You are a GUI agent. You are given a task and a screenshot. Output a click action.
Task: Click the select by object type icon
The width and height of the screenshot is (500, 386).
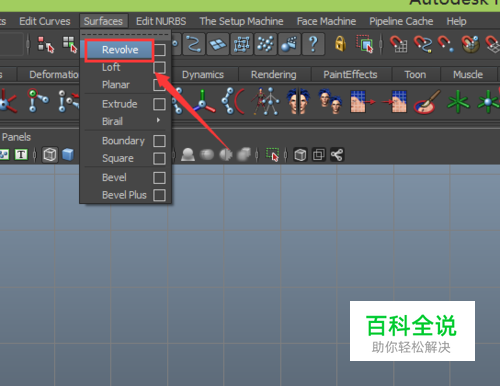point(70,44)
